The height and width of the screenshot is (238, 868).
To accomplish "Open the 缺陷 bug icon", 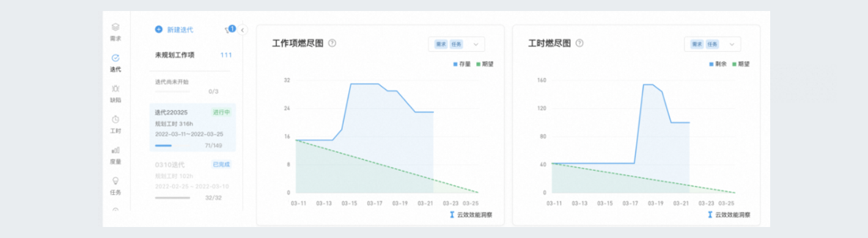I will pos(116,93).
